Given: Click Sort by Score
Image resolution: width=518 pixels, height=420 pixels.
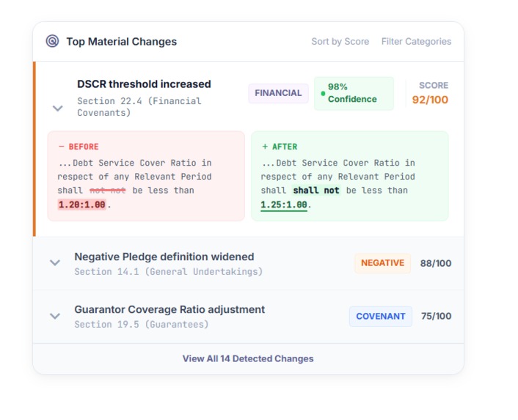Looking at the screenshot, I should (340, 42).
